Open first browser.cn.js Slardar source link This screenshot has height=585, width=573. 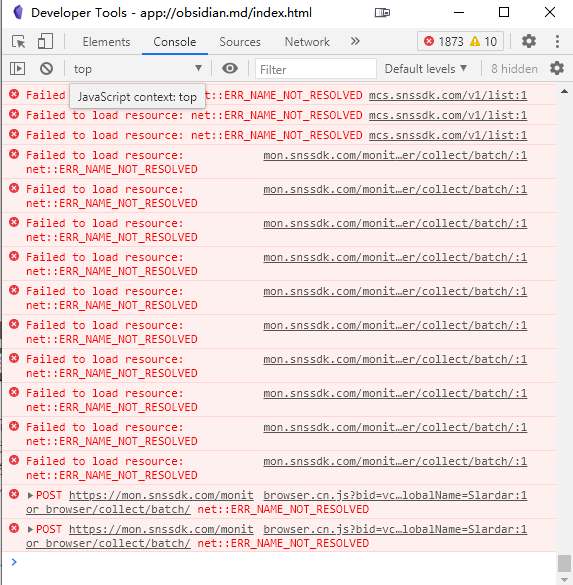pyautogui.click(x=395, y=495)
